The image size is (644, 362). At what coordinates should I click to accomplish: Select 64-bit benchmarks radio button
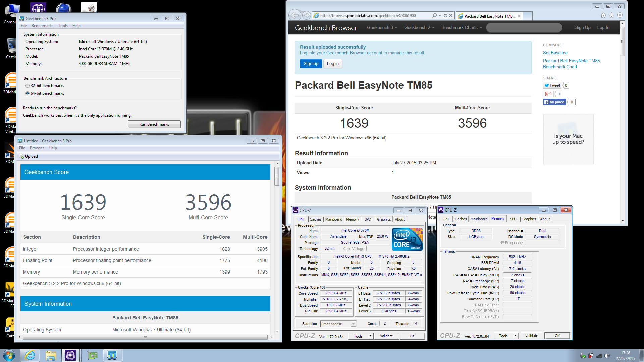tap(28, 93)
